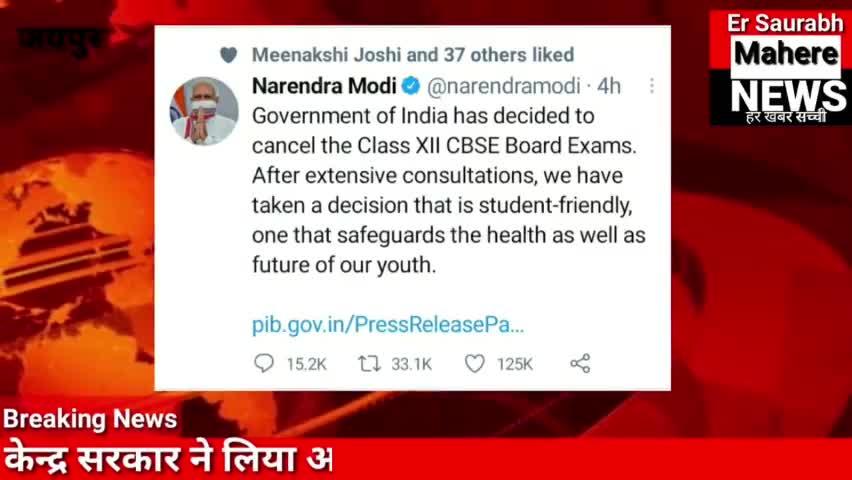Screen dimensions: 852x480
Task: Open the pib.gov.in press release link
Action: (388, 325)
